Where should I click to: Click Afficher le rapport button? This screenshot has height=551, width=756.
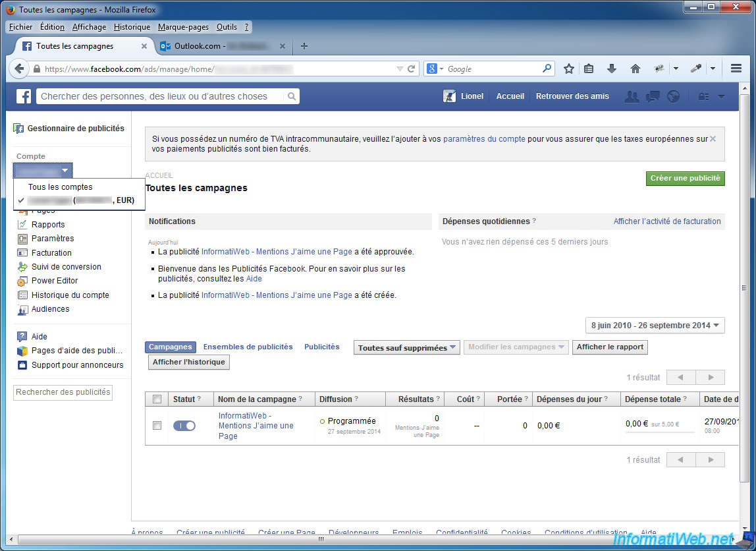(x=610, y=347)
